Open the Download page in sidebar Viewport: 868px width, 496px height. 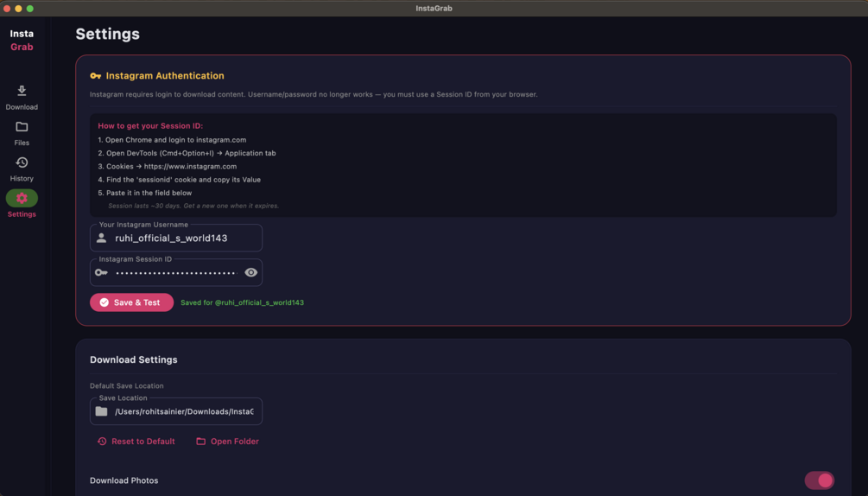22,98
